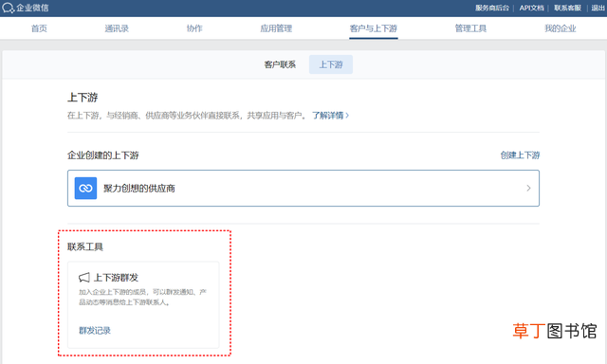
Task: Open the 服务商后台 link
Action: pos(491,8)
